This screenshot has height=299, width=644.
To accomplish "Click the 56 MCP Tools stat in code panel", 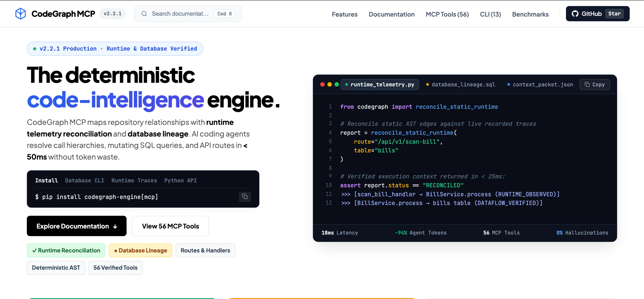I will 501,233.
